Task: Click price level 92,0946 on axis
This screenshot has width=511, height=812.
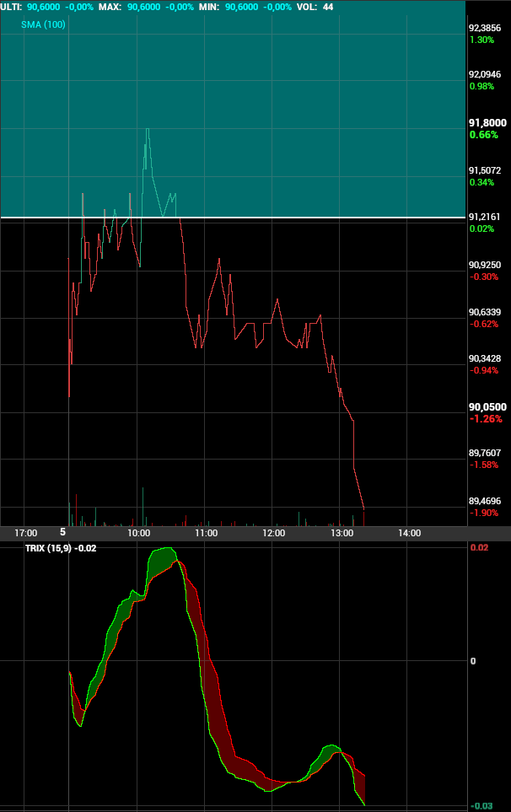Action: pos(485,74)
